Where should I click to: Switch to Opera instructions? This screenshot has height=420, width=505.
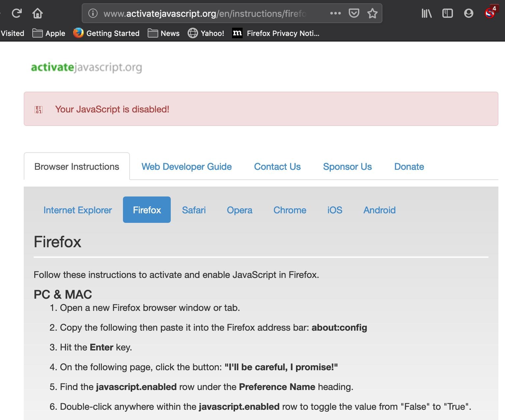click(x=240, y=210)
